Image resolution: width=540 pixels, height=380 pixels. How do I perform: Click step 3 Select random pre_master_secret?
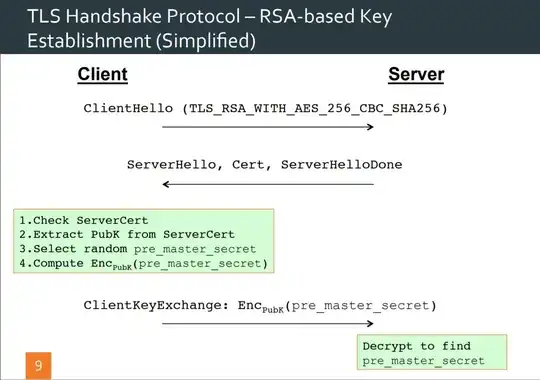tap(137, 249)
